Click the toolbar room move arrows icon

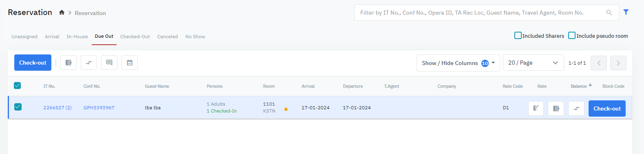[89, 63]
